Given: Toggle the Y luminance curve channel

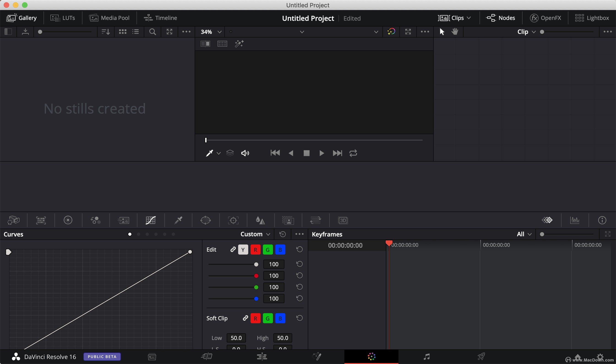Looking at the screenshot, I should click(243, 250).
